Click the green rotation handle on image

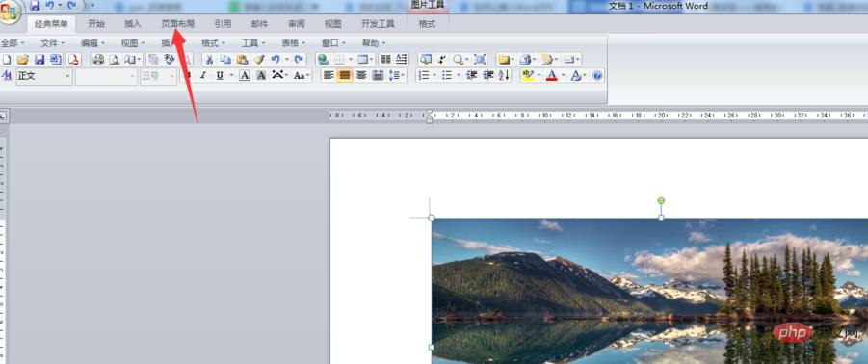click(661, 201)
